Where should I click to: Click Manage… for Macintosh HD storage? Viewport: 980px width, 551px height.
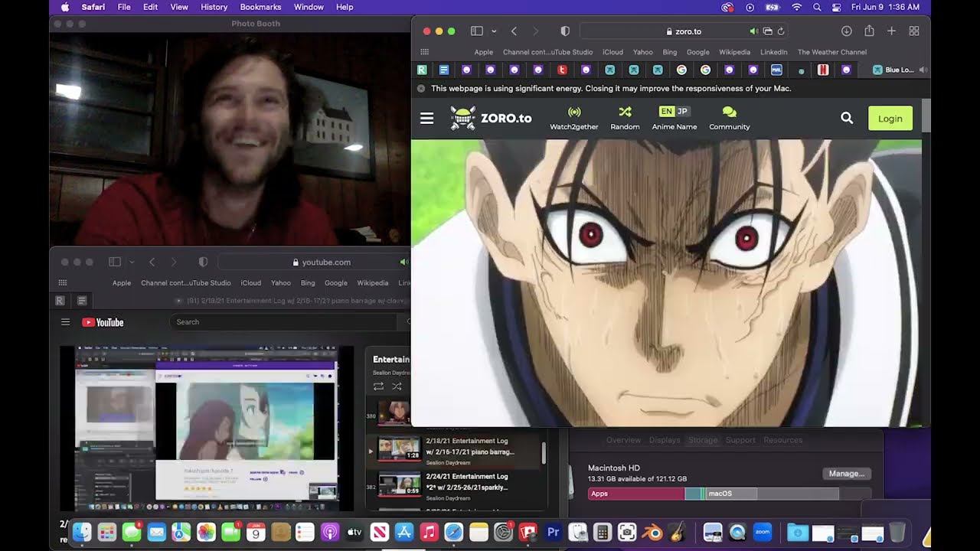pos(847,474)
